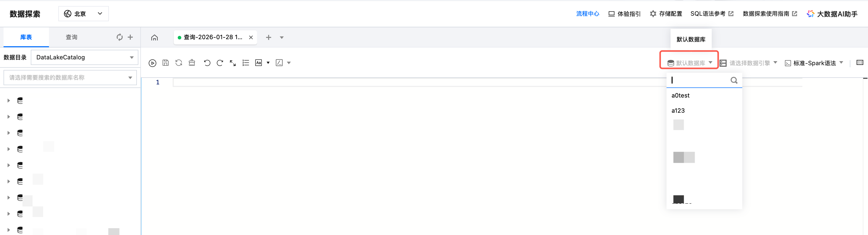Open the 请选择数据引擎 engine dropdown
The height and width of the screenshot is (235, 868).
click(x=749, y=63)
